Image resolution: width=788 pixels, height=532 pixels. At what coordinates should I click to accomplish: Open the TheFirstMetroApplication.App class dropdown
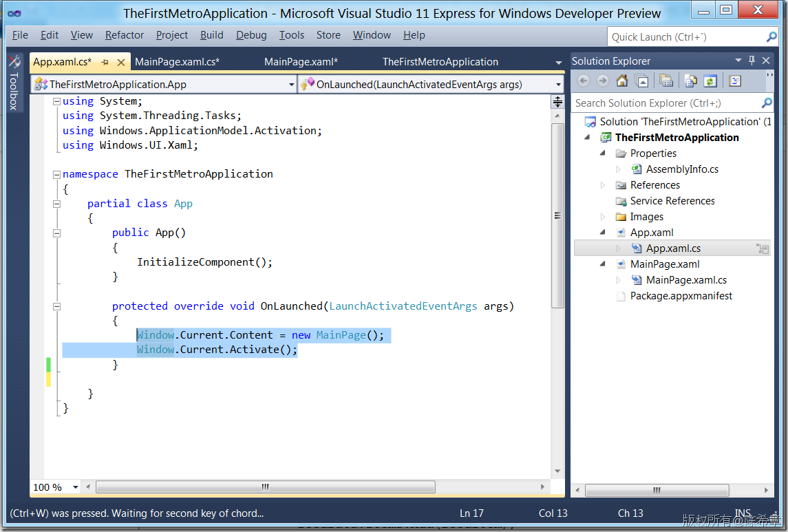click(292, 85)
